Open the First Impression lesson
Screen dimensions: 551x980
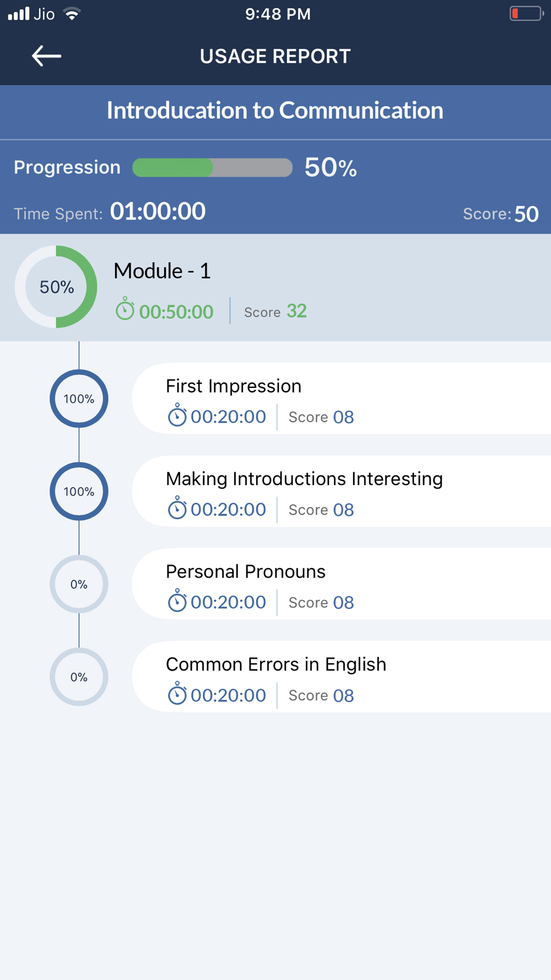(234, 386)
